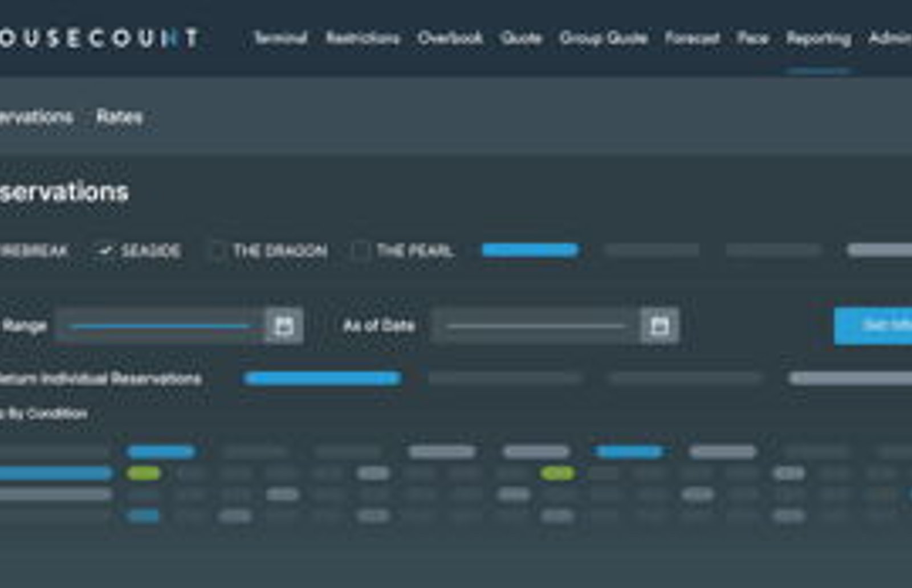The image size is (912, 588).
Task: Open the Forecast menu item
Action: [x=692, y=38]
